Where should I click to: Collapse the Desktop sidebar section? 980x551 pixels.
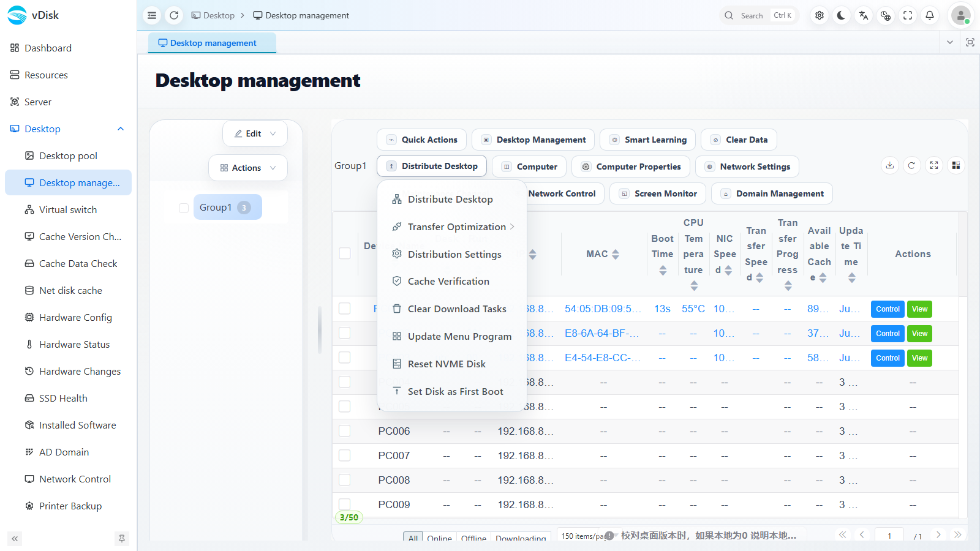click(x=121, y=129)
